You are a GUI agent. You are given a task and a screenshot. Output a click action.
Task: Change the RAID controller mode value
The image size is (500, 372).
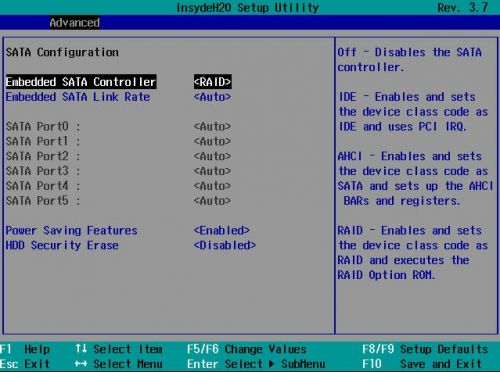pyautogui.click(x=212, y=82)
